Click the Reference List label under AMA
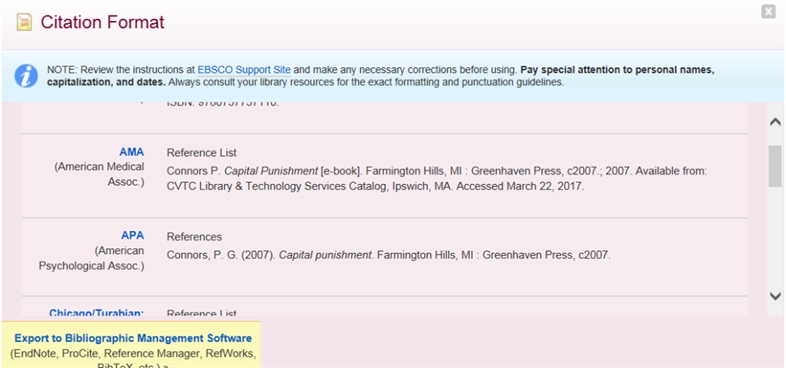The height and width of the screenshot is (368, 786). [202, 152]
